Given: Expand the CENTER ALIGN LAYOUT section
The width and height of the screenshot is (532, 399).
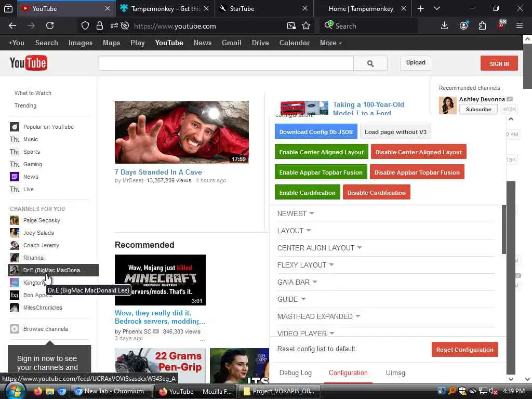Looking at the screenshot, I should [320, 248].
